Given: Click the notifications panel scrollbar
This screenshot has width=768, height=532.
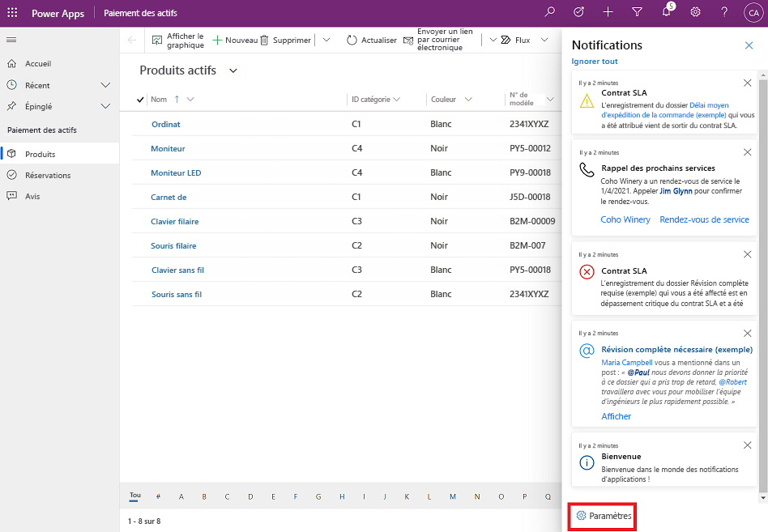Looking at the screenshot, I should (762, 286).
